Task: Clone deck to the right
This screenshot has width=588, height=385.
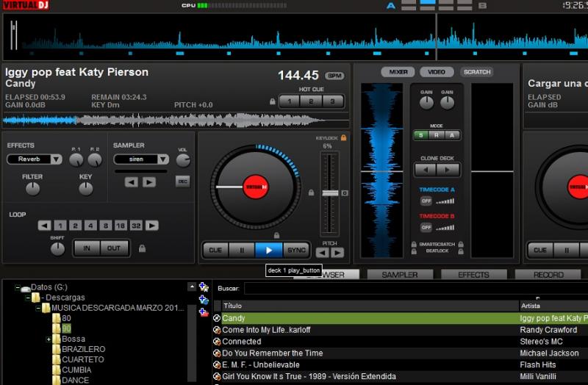Action: pyautogui.click(x=448, y=170)
